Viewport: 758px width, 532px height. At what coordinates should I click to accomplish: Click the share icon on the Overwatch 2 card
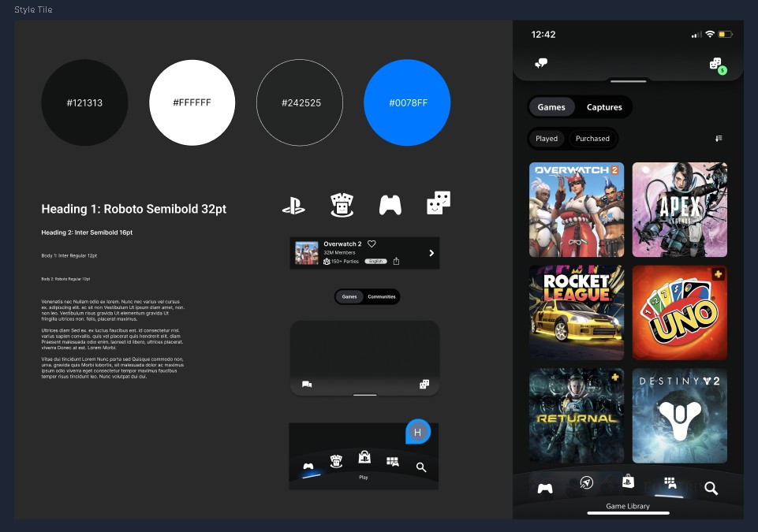coord(397,262)
